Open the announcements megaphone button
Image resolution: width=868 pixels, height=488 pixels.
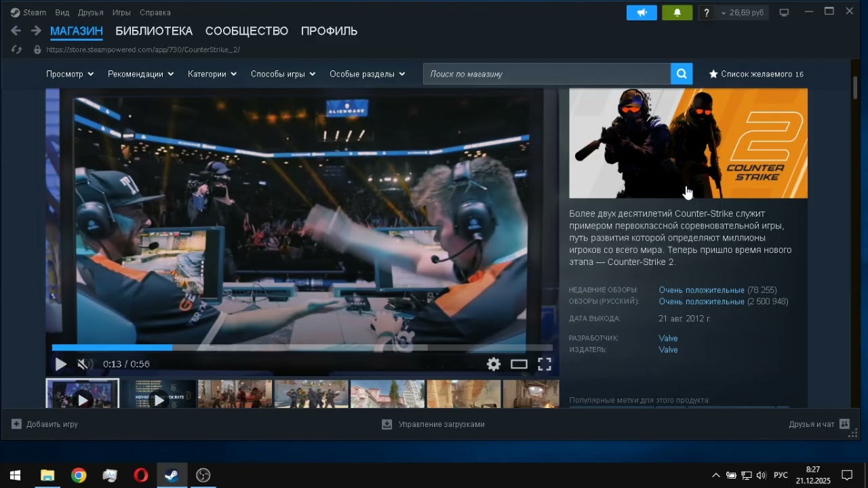[642, 12]
